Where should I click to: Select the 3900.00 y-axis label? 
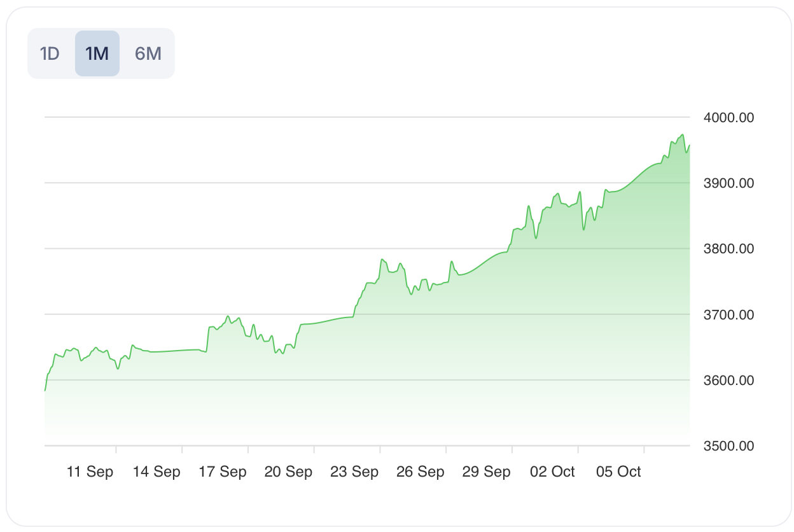click(x=728, y=183)
